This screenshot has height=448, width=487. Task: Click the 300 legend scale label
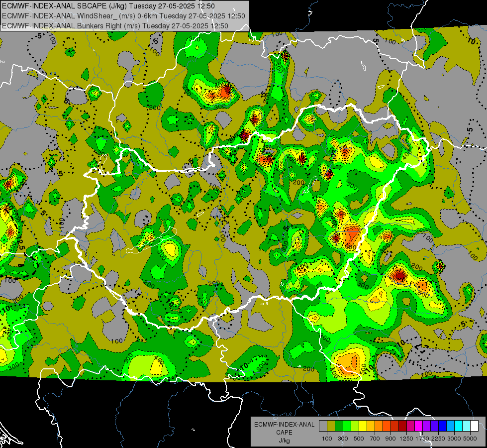[343, 439]
